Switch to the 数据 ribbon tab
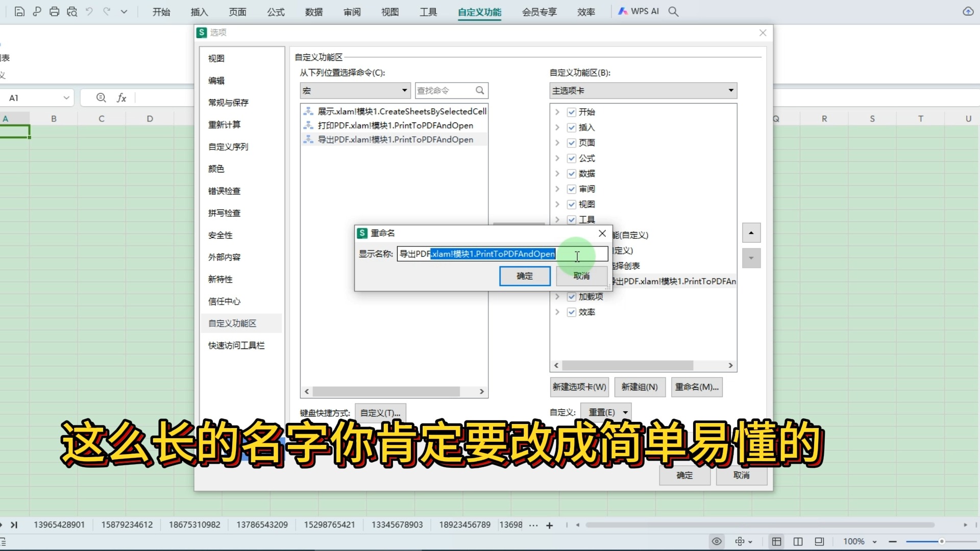 [x=314, y=12]
